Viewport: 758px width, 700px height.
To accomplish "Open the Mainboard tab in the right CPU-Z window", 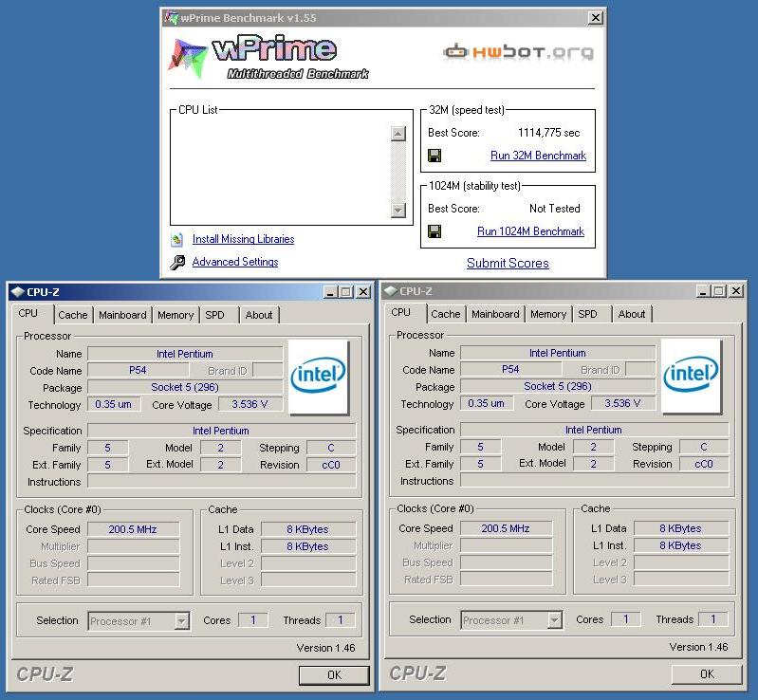I will click(495, 314).
